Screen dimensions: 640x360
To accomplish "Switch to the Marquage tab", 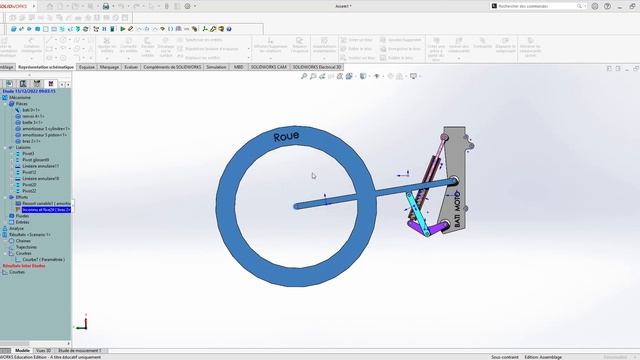I will point(109,67).
